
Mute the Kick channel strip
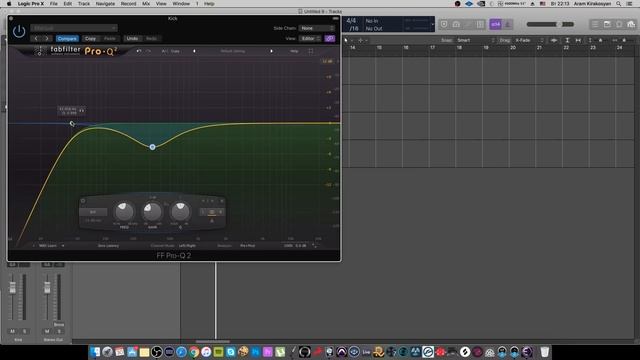tap(12, 331)
